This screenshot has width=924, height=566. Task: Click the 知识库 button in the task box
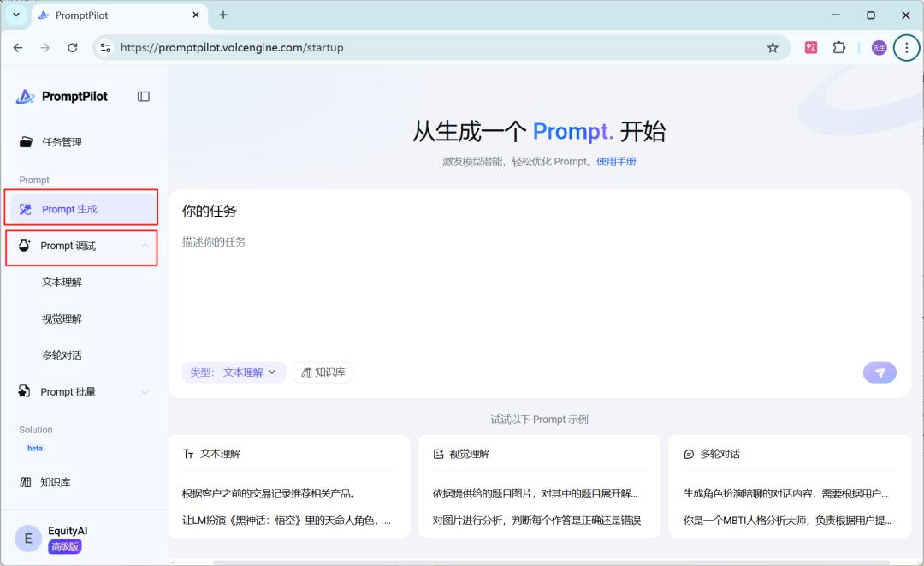pyautogui.click(x=323, y=372)
